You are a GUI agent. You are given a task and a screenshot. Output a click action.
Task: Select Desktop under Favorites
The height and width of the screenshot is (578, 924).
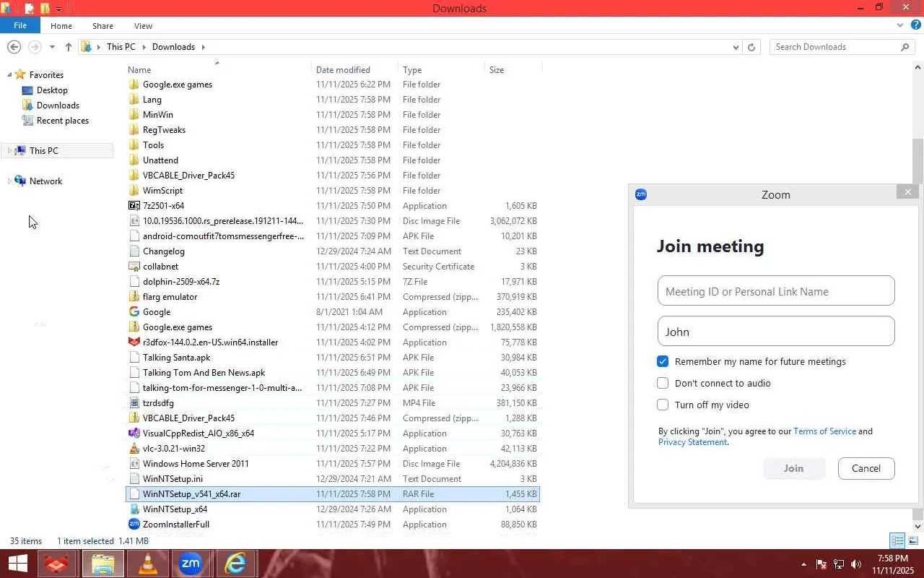coord(52,90)
